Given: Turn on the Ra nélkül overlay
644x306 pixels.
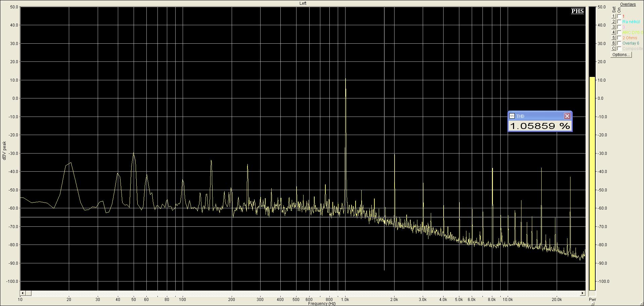Looking at the screenshot, I should 619,21.
